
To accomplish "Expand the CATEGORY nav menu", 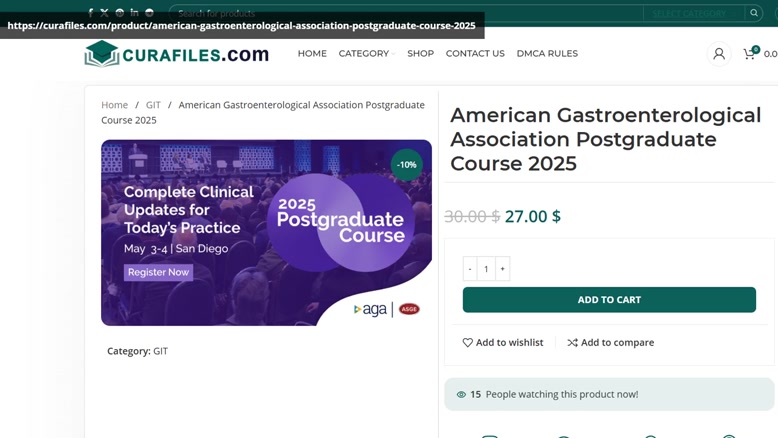I will [366, 54].
